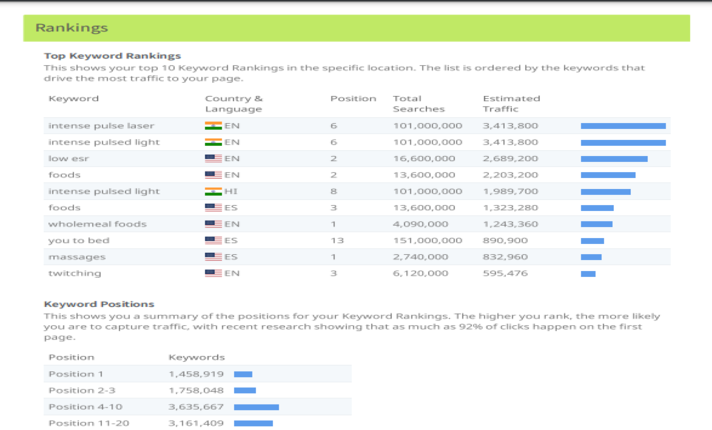Select the wholemeal foods keyword text
This screenshot has height=430, width=712.
[97, 224]
